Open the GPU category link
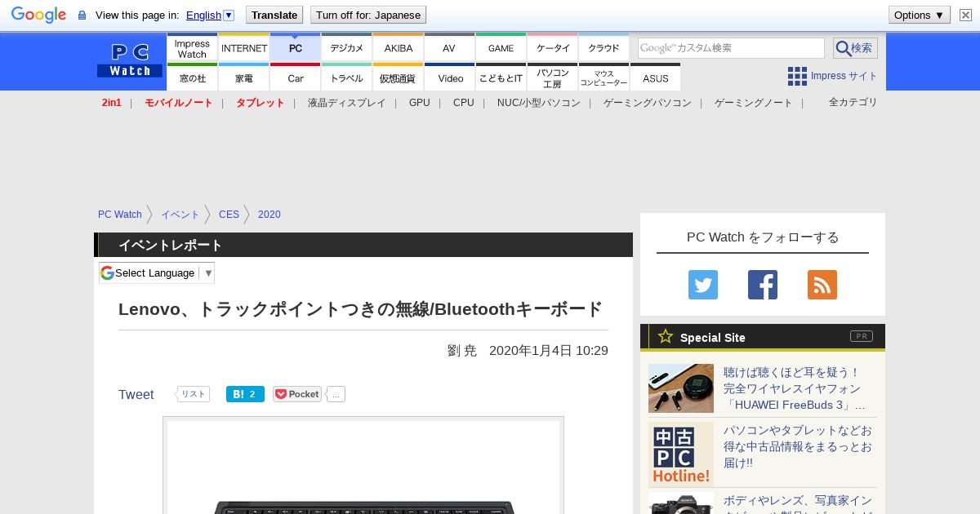Viewport: 980px width, 514px height. tap(419, 103)
